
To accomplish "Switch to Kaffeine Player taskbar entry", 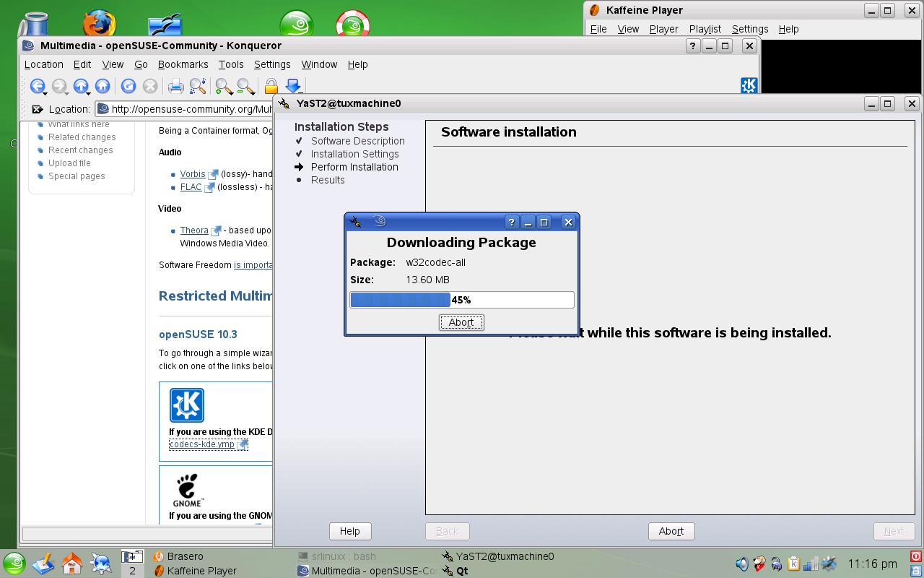I will pyautogui.click(x=195, y=571).
